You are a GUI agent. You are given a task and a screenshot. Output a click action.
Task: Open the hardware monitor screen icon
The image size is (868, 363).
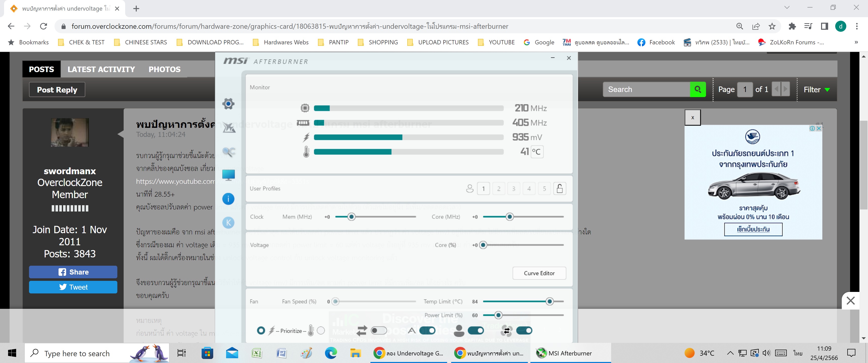coord(228,175)
